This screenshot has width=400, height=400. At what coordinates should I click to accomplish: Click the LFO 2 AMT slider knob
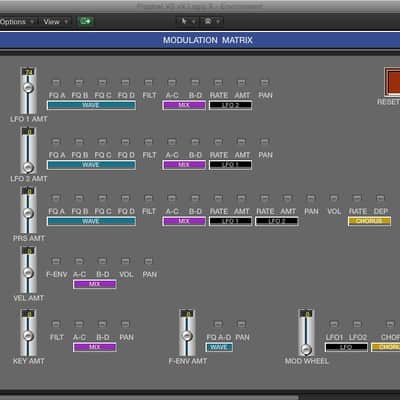tap(28, 167)
